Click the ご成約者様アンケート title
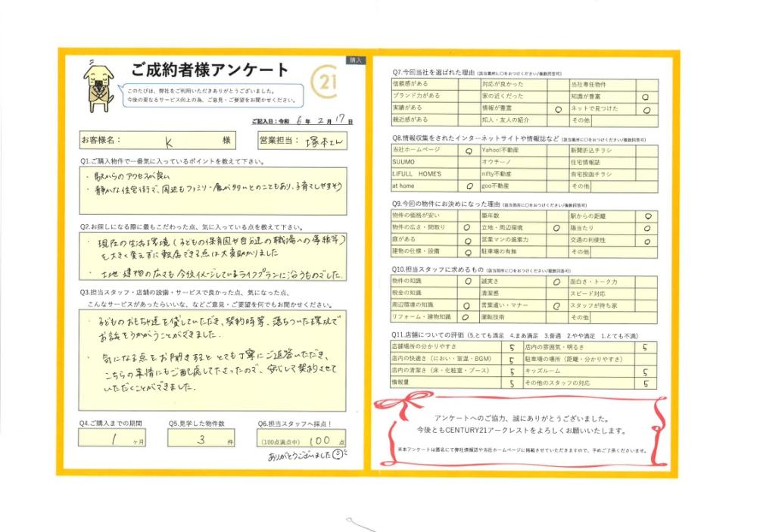The width and height of the screenshot is (757, 532). pos(210,70)
